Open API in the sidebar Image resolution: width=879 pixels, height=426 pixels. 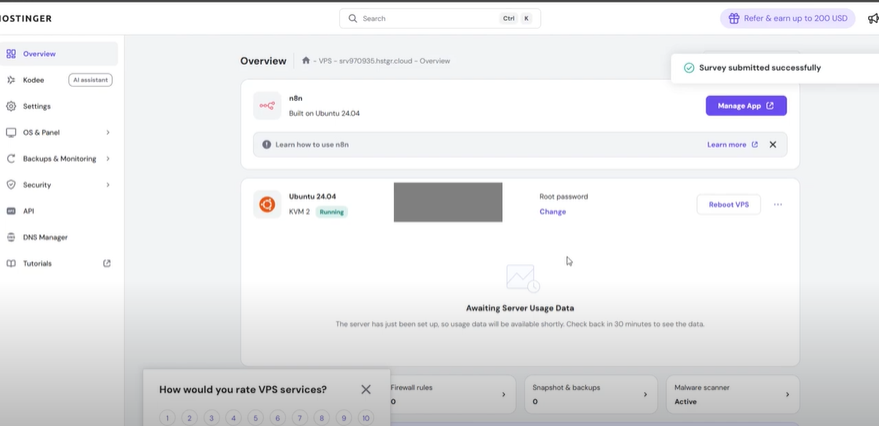[x=59, y=211]
